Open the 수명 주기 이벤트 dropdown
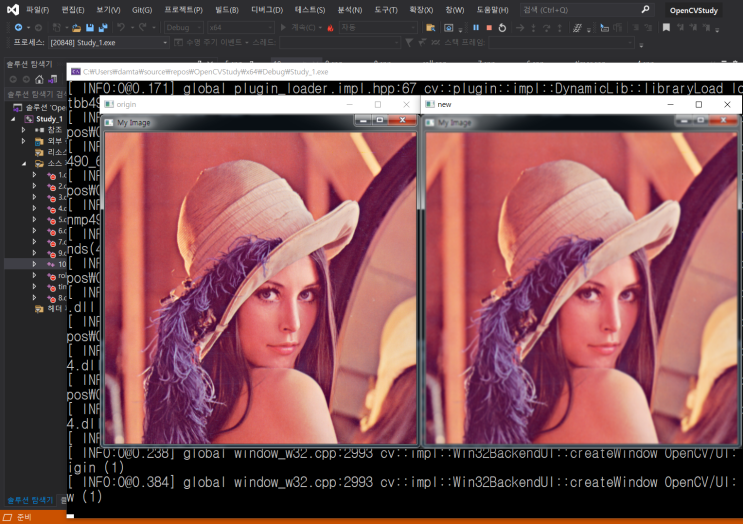This screenshot has height=524, width=743. pyautogui.click(x=211, y=43)
